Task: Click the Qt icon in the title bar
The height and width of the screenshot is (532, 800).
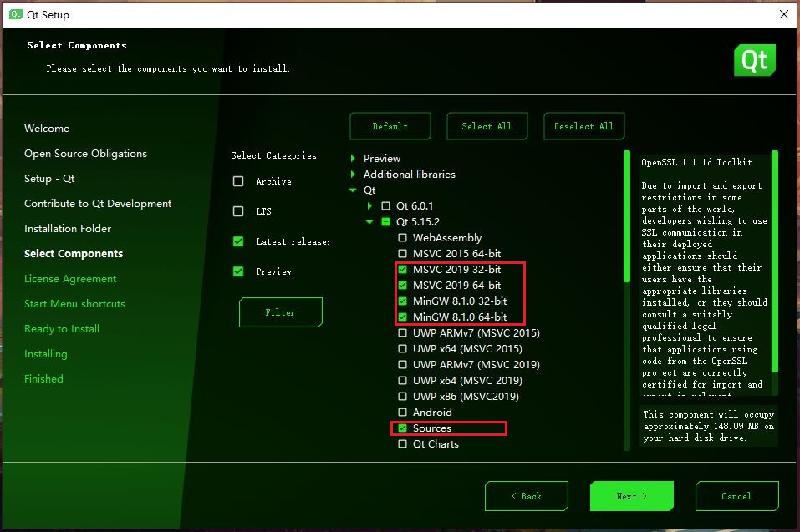Action: [x=12, y=14]
